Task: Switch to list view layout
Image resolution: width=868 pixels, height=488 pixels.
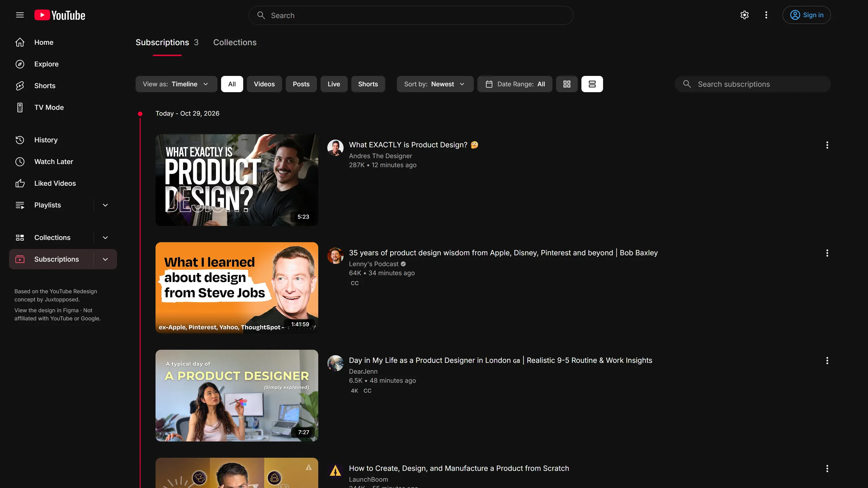Action: (592, 84)
